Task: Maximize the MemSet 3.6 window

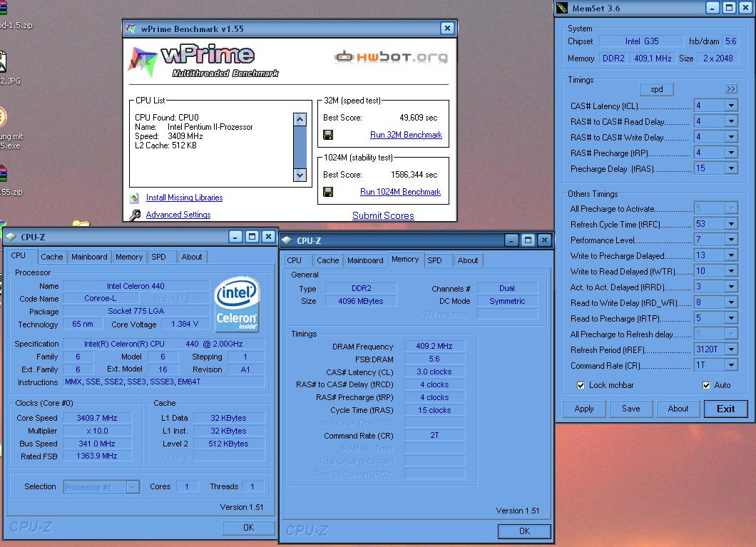Action: [729, 8]
